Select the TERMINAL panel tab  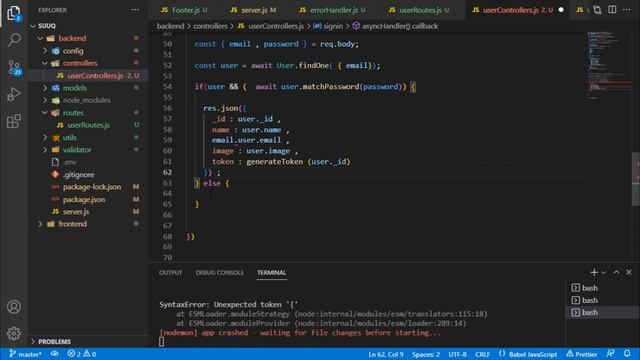pyautogui.click(x=271, y=272)
